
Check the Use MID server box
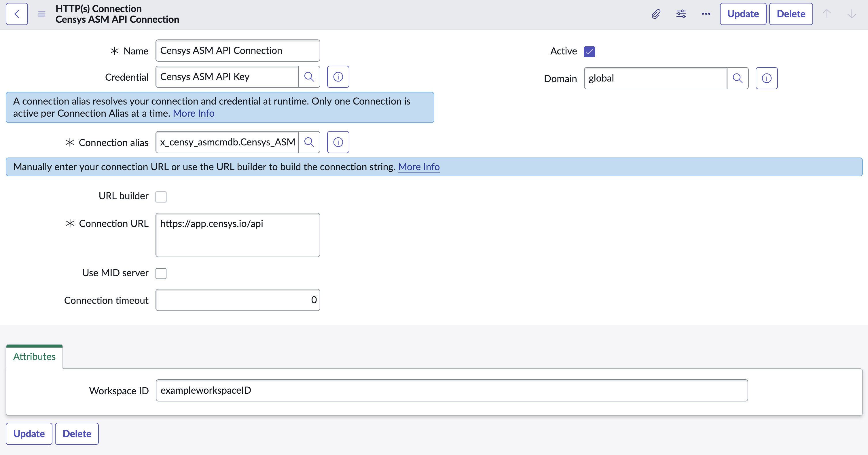(161, 273)
